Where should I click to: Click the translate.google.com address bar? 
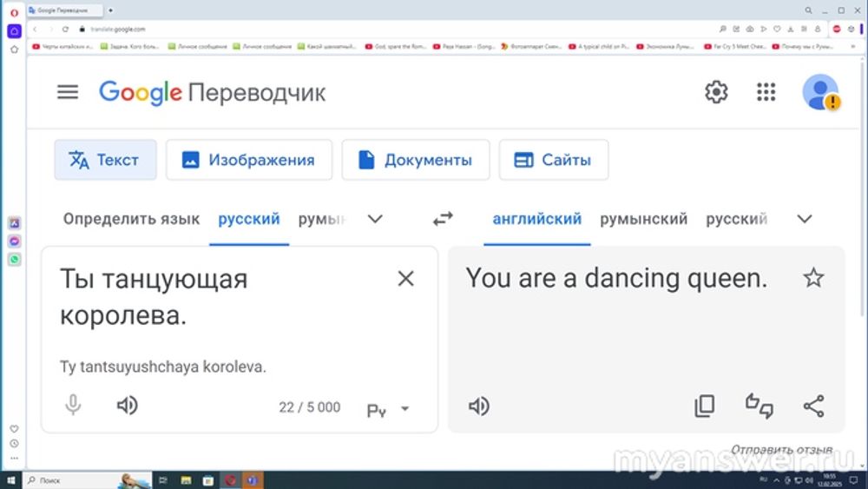[x=117, y=29]
